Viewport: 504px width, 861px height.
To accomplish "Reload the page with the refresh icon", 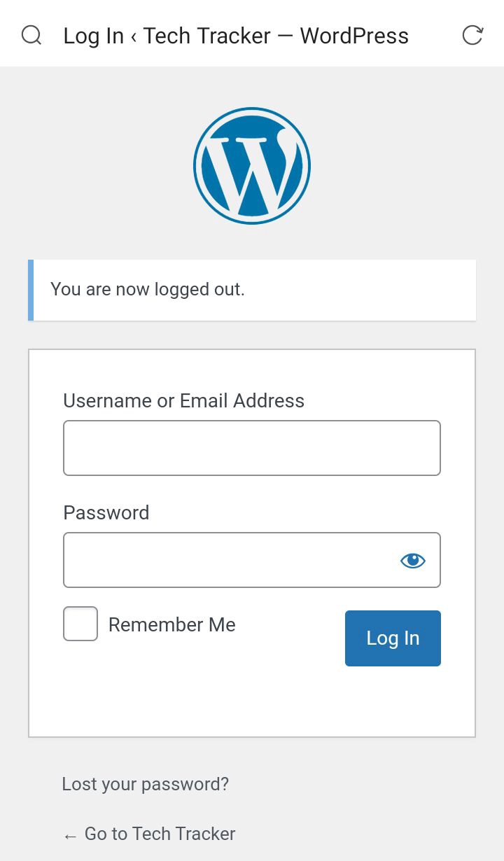I will (472, 35).
